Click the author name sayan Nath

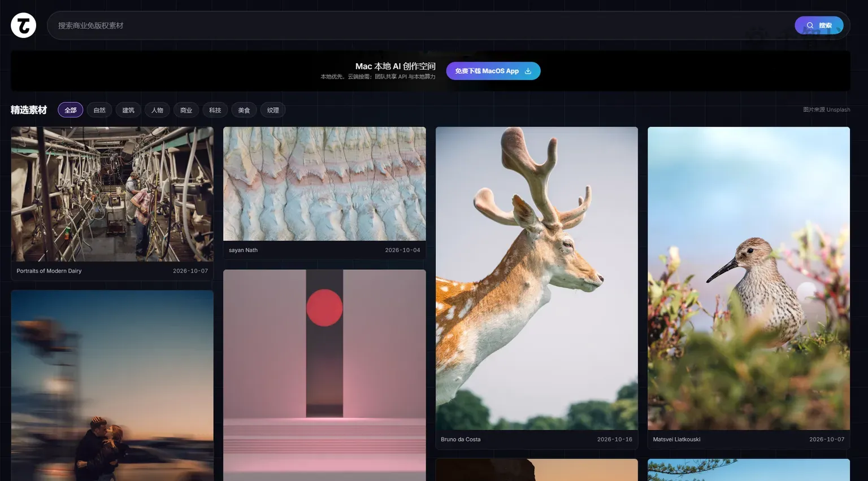243,250
